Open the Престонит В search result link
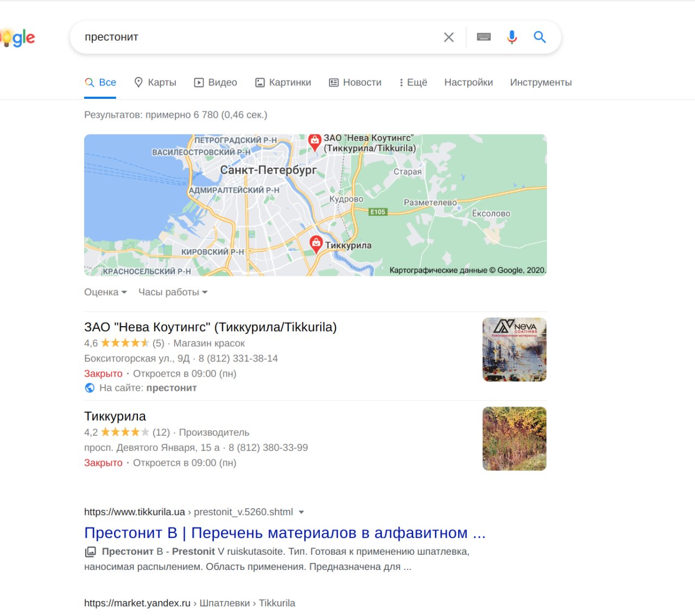The height and width of the screenshot is (616, 695). coord(285,533)
